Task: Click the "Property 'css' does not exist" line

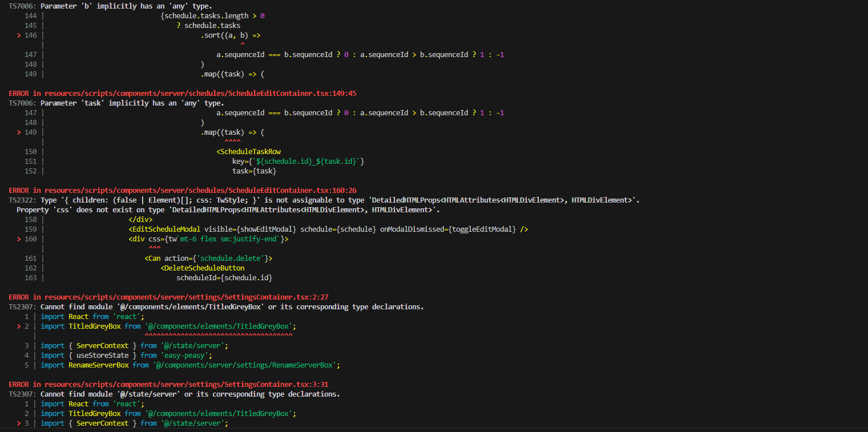Action: [228, 210]
